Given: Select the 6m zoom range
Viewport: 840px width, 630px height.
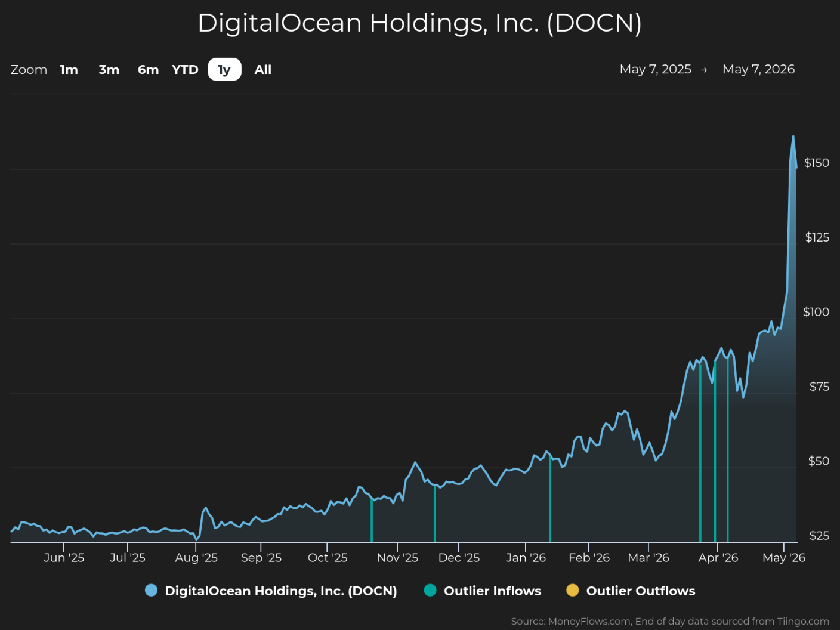Looking at the screenshot, I should point(148,70).
